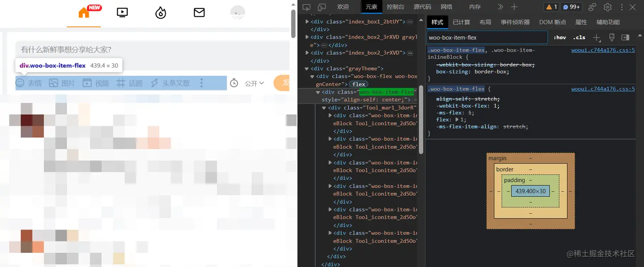This screenshot has width=644, height=267.
Task: Switch to the 辅助功能 pane
Action: 608,22
